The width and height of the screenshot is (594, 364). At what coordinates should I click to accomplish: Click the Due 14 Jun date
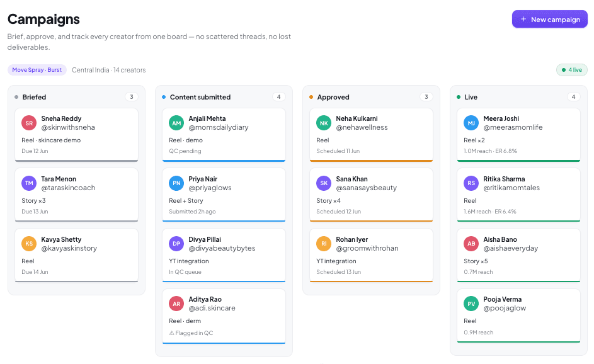35,272
